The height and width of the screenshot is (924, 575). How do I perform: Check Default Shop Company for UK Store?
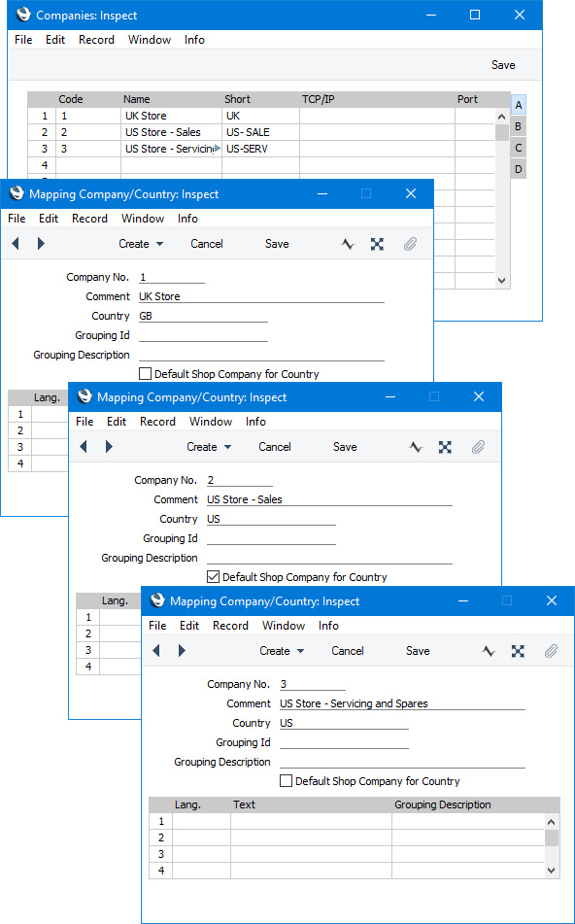(145, 374)
